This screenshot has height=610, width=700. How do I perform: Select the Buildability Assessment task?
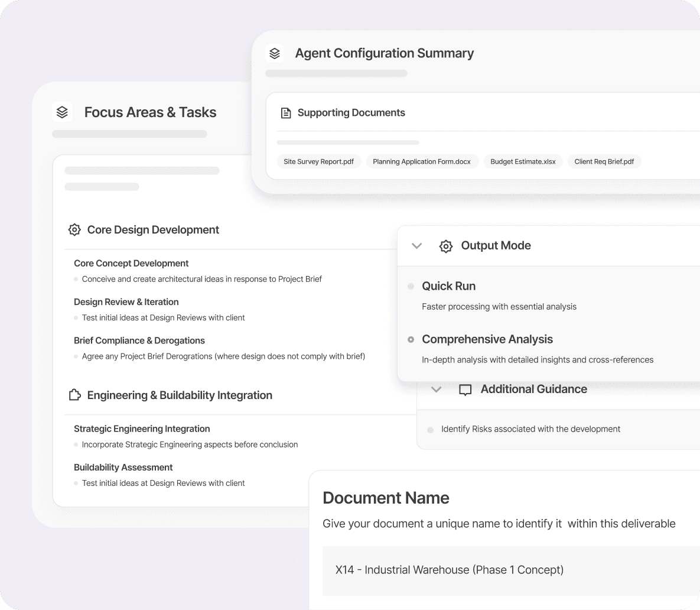pos(123,467)
